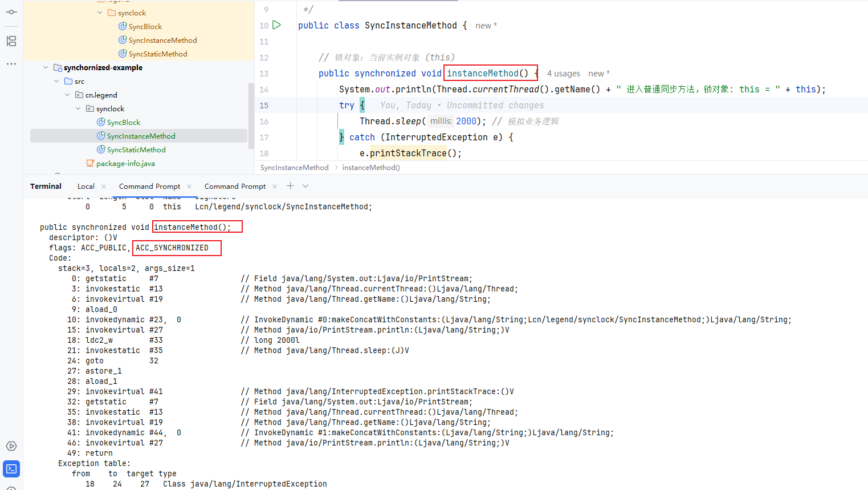Open SyncInstanceMethod in the highlighted top tree
This screenshot has height=490, width=868.
(x=162, y=40)
